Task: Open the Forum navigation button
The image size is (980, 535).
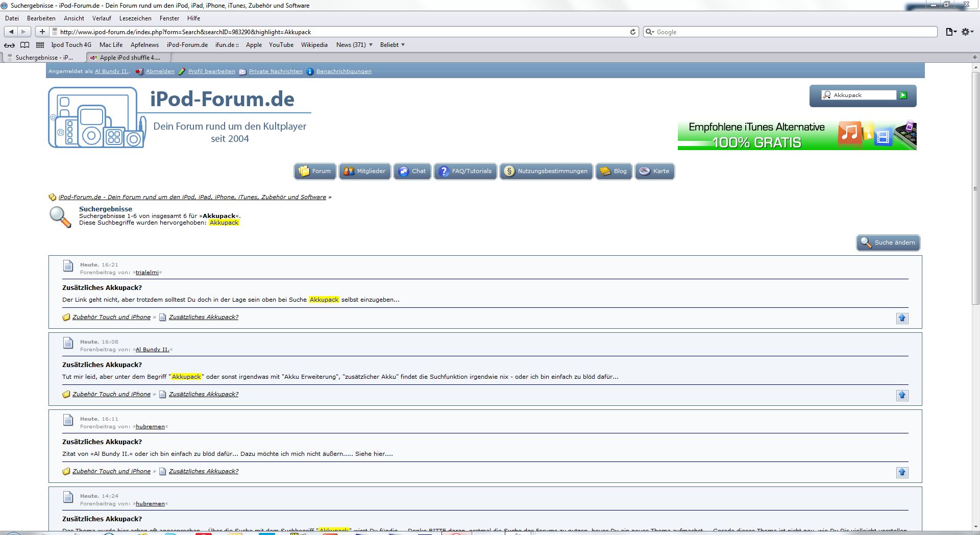Action: tap(315, 171)
